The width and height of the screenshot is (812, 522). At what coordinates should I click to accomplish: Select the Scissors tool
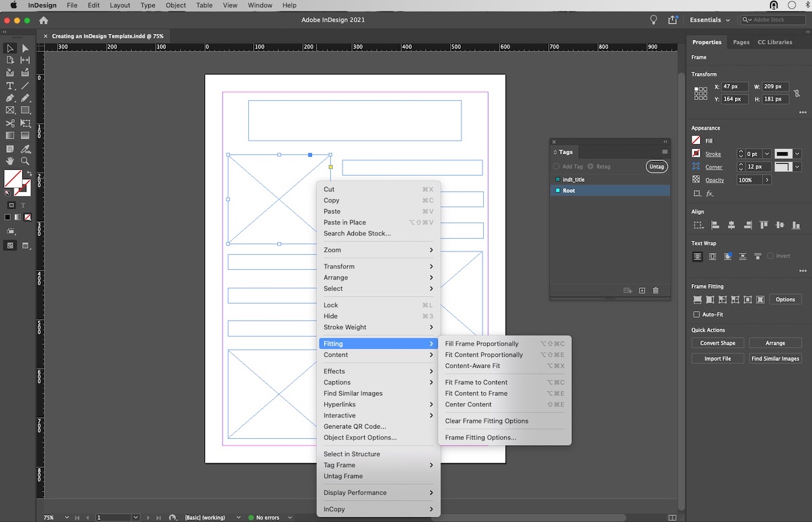[x=10, y=124]
